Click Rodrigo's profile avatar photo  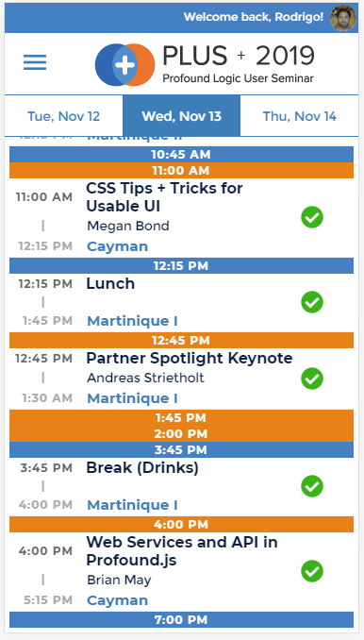pos(343,18)
